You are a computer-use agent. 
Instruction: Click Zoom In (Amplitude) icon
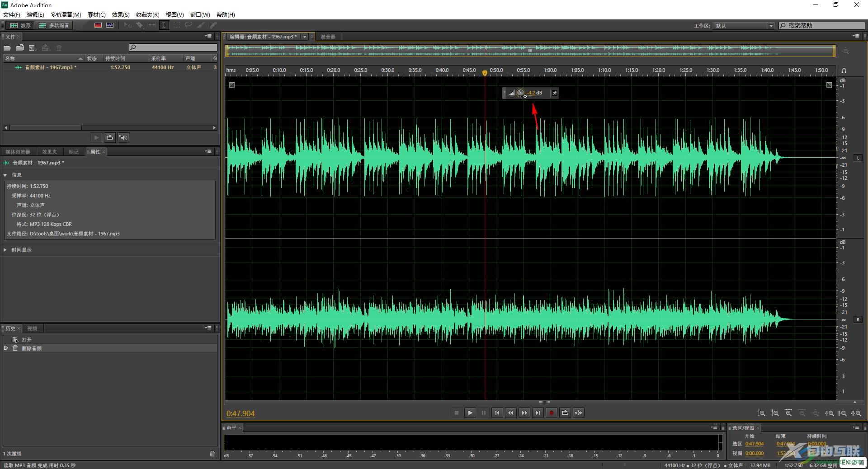point(762,413)
